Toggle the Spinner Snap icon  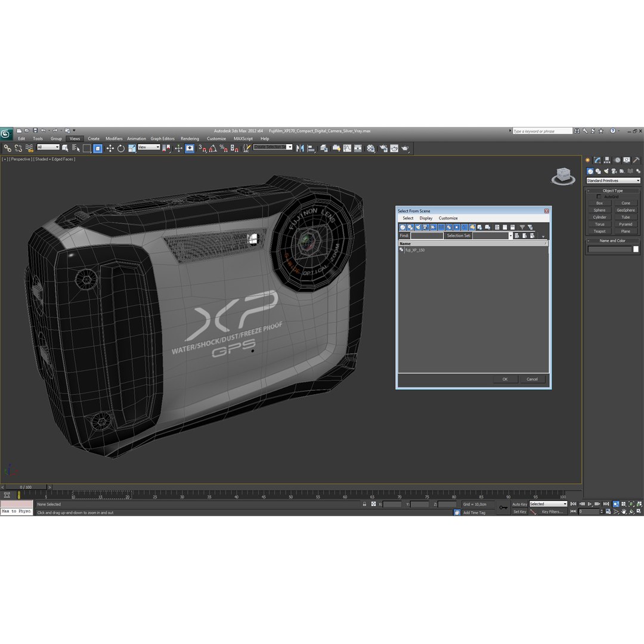234,148
